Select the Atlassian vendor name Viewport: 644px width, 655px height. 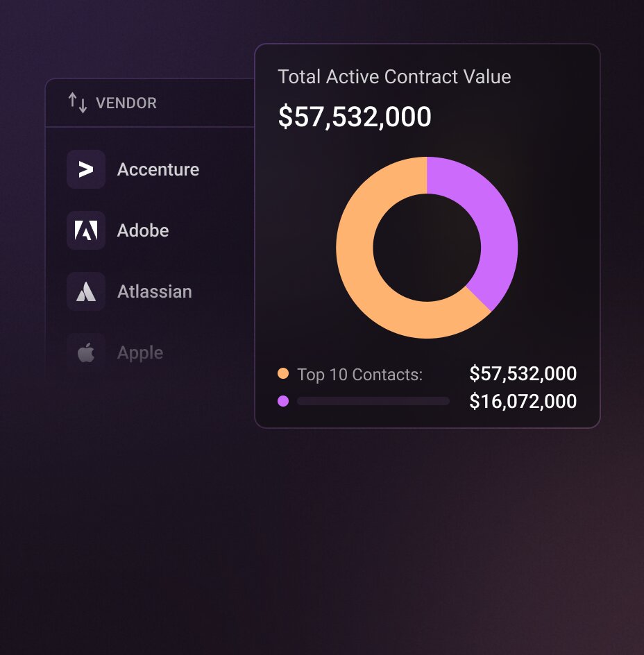(155, 291)
